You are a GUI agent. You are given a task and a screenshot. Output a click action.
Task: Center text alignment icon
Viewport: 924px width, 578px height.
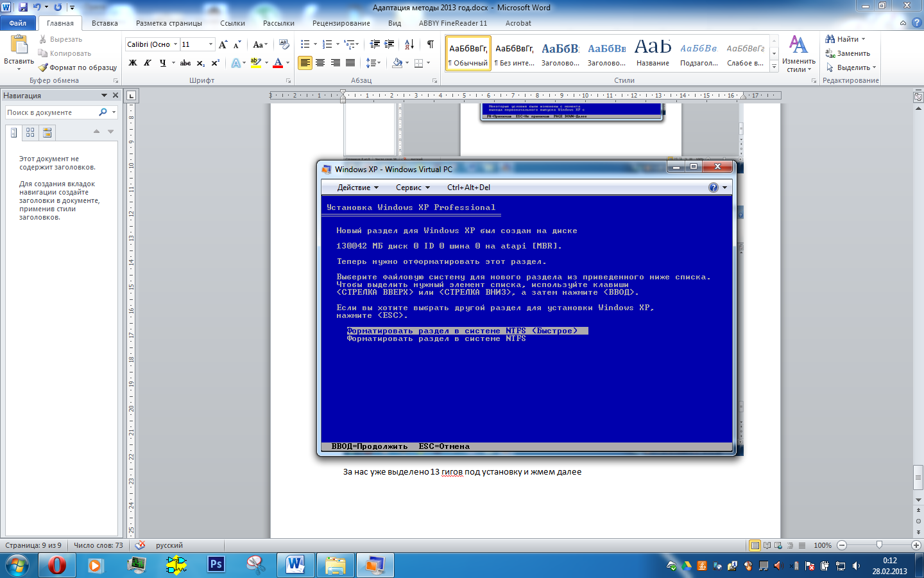pos(320,63)
